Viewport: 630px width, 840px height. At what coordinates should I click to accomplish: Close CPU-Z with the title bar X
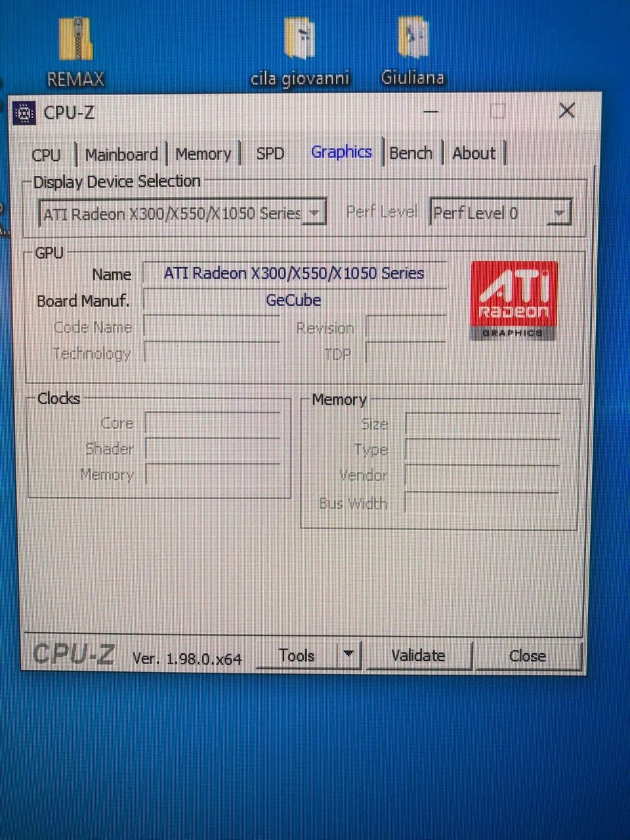(x=567, y=110)
